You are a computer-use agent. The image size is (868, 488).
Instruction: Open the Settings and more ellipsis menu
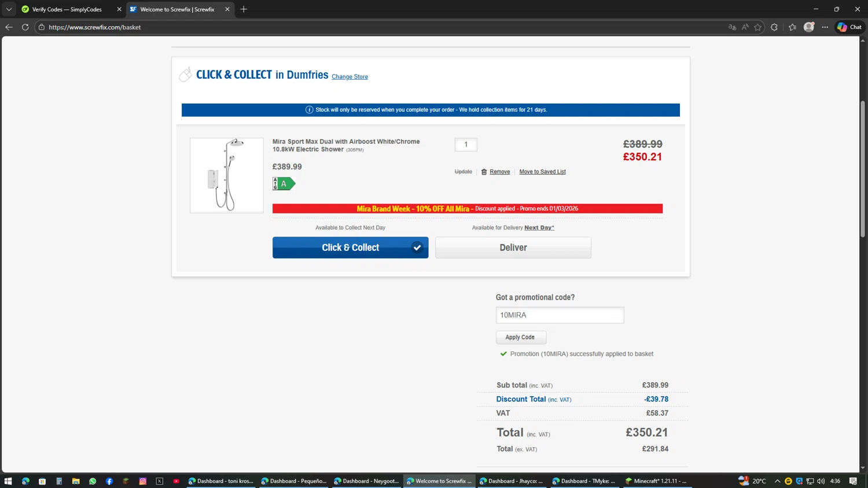825,27
